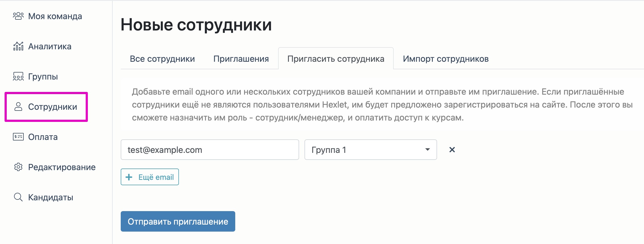Click the chart icon beside Аналитика
644x244 pixels.
coord(18,46)
